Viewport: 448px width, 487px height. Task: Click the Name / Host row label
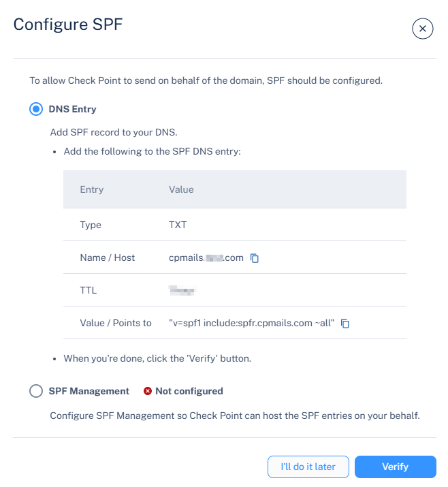click(x=107, y=257)
